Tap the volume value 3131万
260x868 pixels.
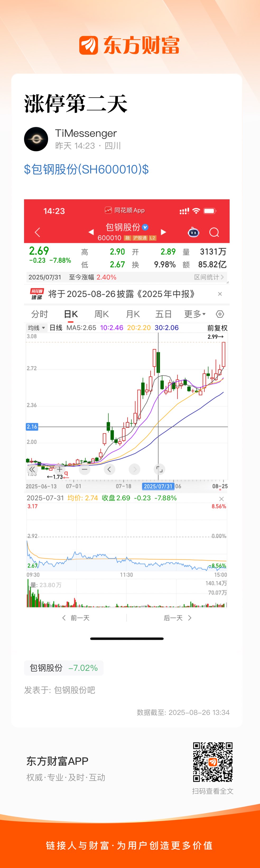pyautogui.click(x=213, y=252)
